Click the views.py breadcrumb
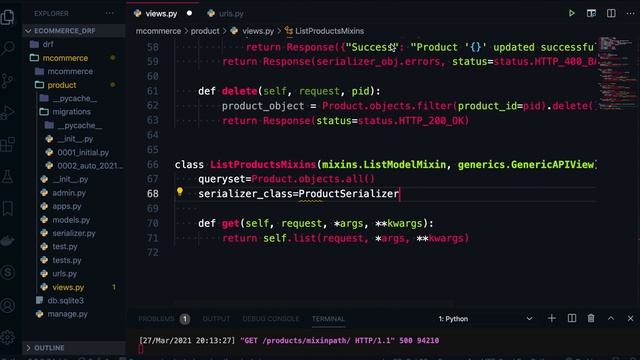The image size is (640, 360). pyautogui.click(x=258, y=31)
